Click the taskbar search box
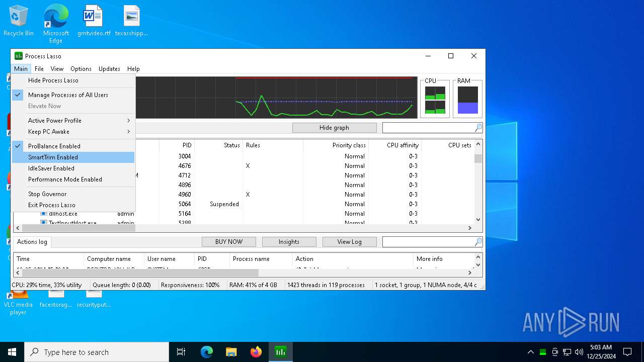This screenshot has height=362, width=644. pos(97,352)
